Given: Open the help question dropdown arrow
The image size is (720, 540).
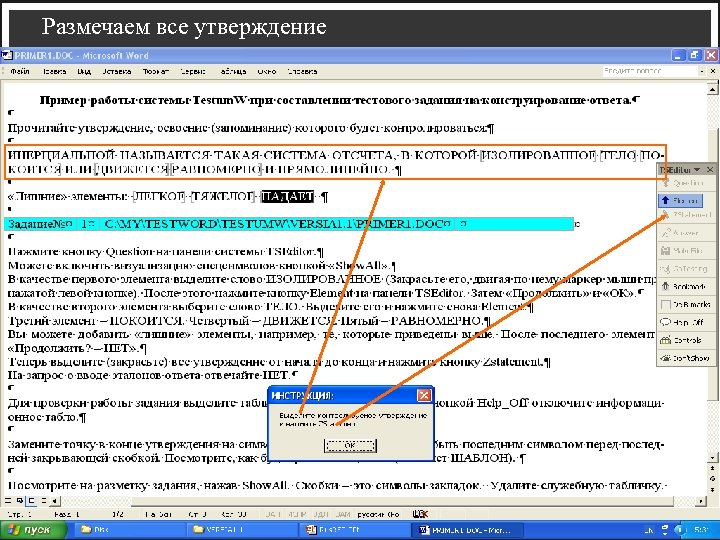Looking at the screenshot, I should pyautogui.click(x=702, y=71).
